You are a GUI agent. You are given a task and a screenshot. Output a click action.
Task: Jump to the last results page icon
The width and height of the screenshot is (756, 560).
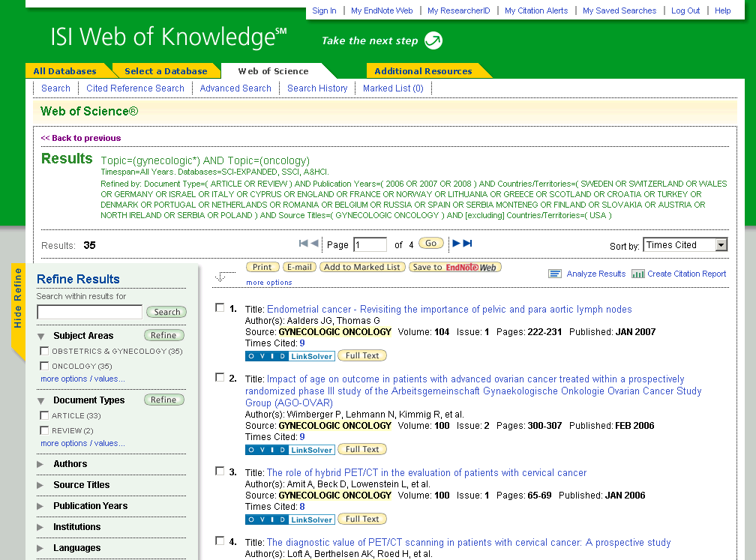tap(468, 244)
